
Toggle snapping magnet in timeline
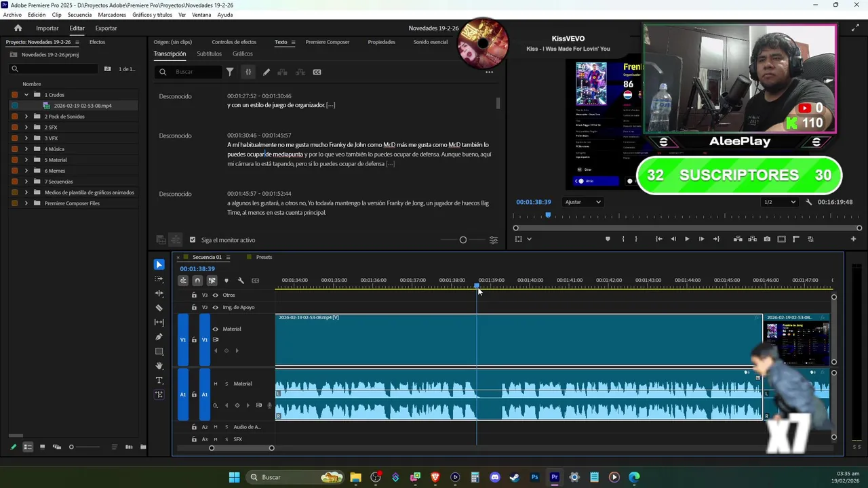coord(197,281)
